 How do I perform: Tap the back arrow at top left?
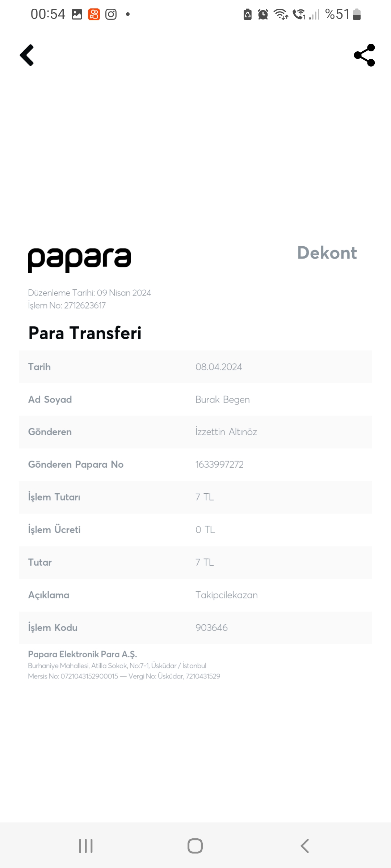tap(27, 55)
